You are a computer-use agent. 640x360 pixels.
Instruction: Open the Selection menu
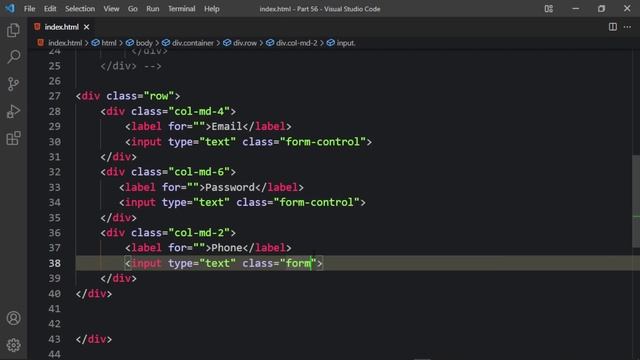[x=80, y=9]
